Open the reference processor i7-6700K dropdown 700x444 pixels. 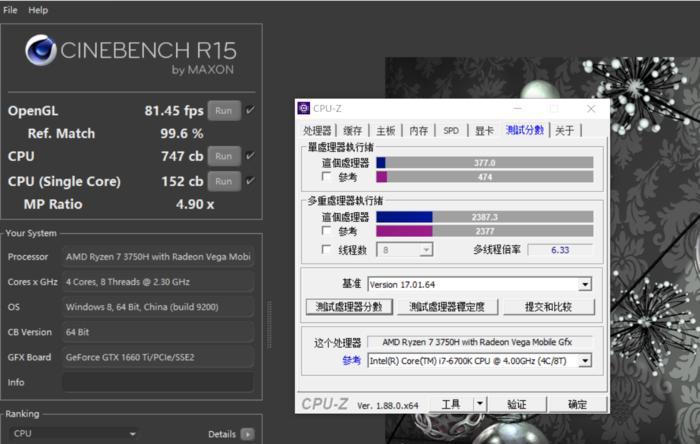tap(479, 361)
